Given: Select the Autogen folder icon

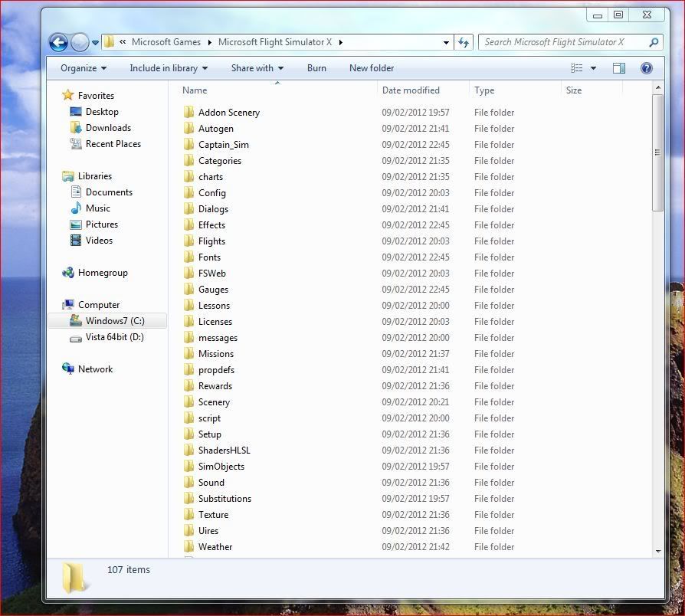Looking at the screenshot, I should [188, 129].
